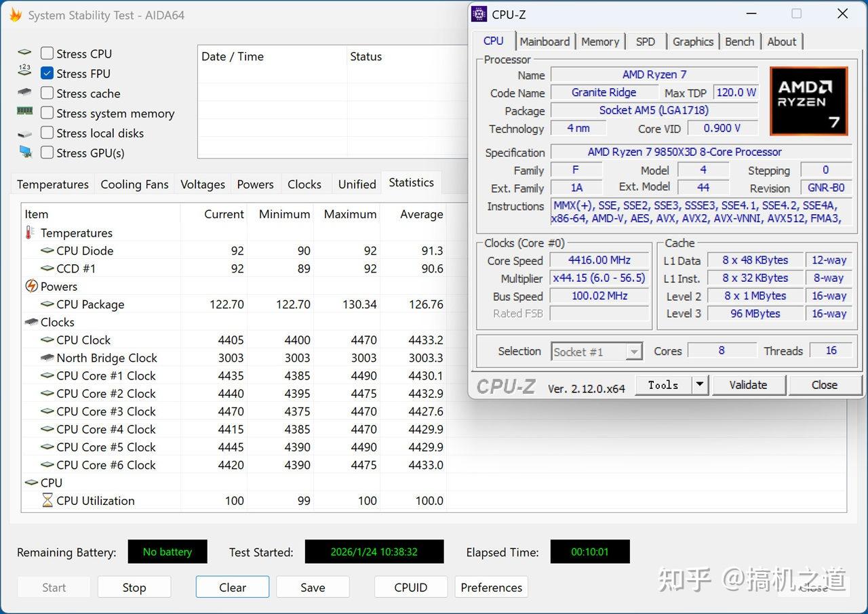Click the CPU-Z title bar app icon
868x614 pixels.
click(479, 14)
